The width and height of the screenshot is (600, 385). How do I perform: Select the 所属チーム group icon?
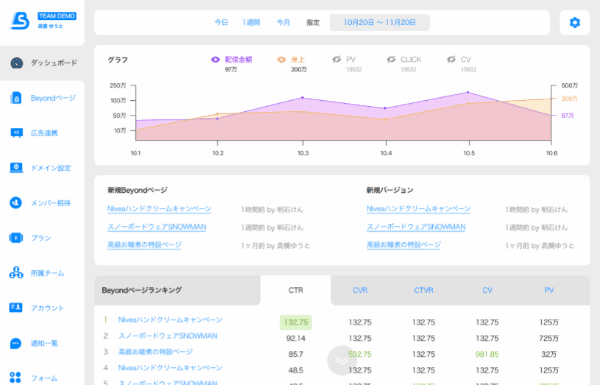[x=16, y=272]
